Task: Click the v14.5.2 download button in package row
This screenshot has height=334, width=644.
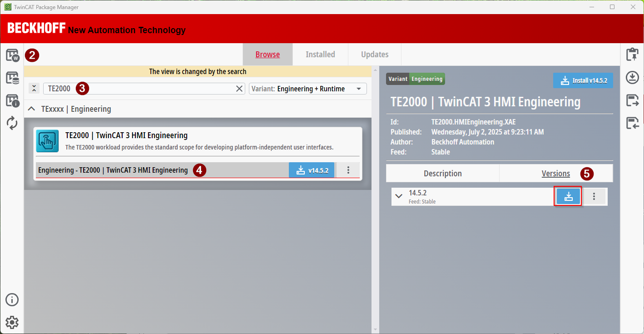Action: 312,170
